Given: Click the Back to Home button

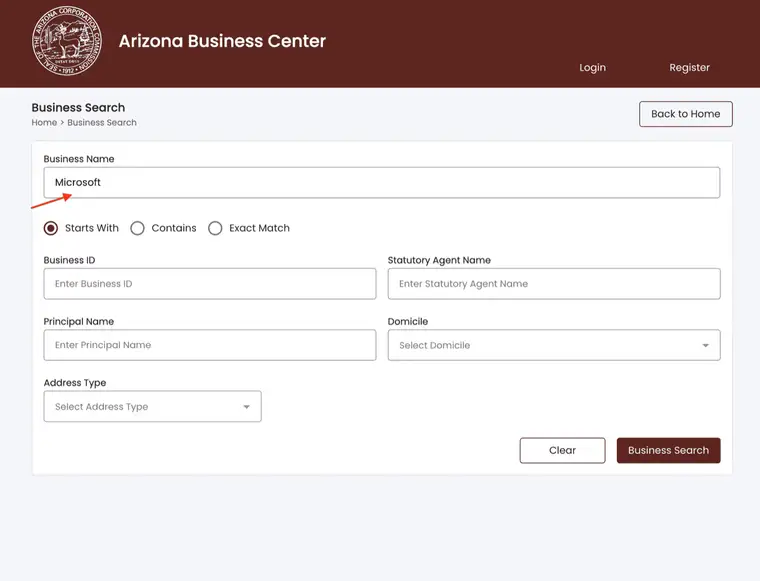Looking at the screenshot, I should [x=685, y=114].
